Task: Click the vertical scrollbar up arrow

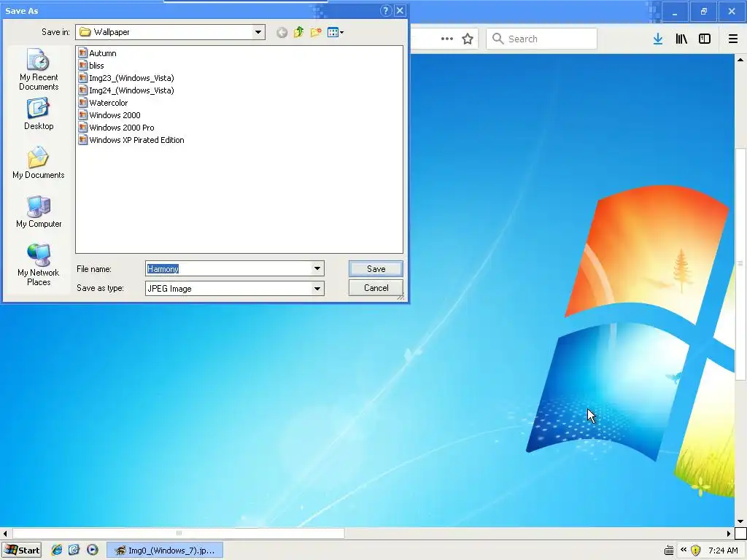Action: 740,60
